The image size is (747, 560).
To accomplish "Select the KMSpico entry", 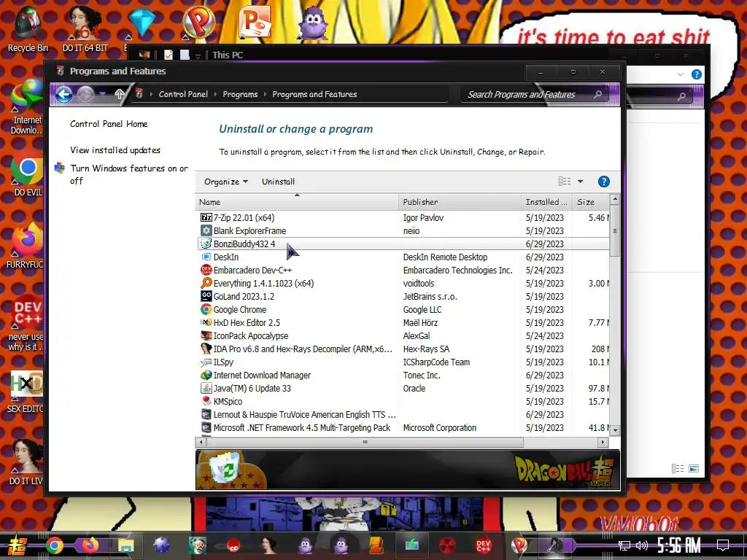I will coord(403,402).
